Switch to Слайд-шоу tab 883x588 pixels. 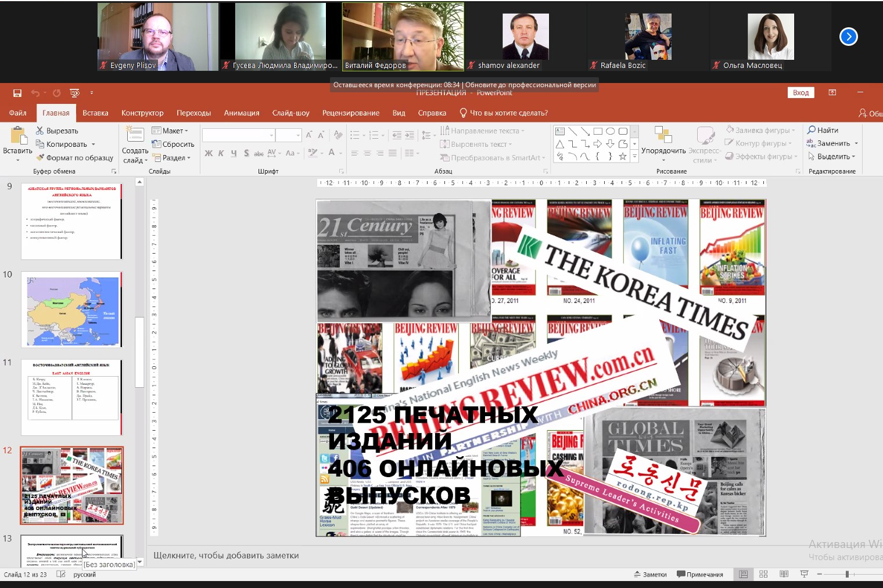tap(290, 113)
